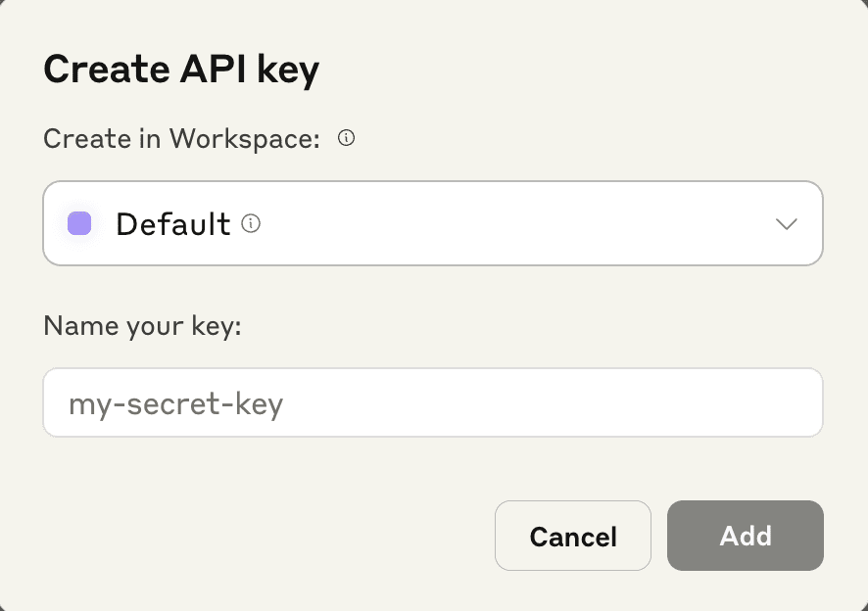
Task: Click the my-secret-key placeholder text
Action: [176, 402]
